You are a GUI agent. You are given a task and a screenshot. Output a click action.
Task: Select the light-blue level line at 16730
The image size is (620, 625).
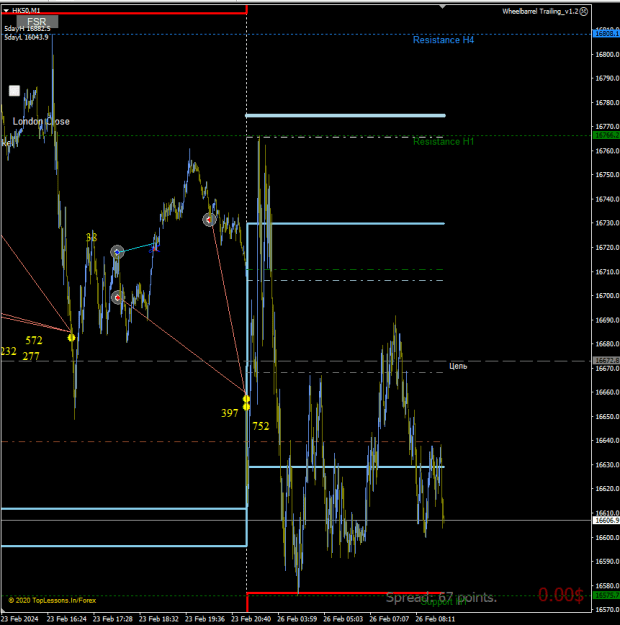click(345, 224)
